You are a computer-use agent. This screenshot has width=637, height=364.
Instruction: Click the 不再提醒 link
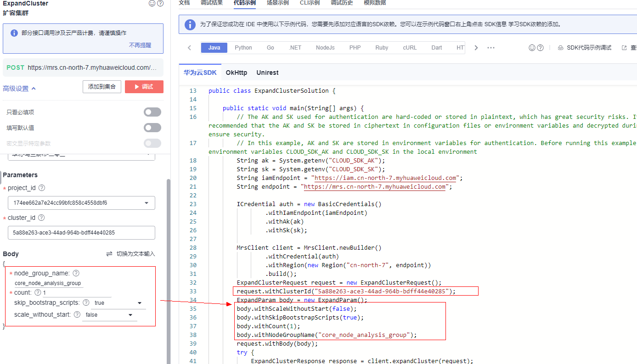[x=140, y=45]
